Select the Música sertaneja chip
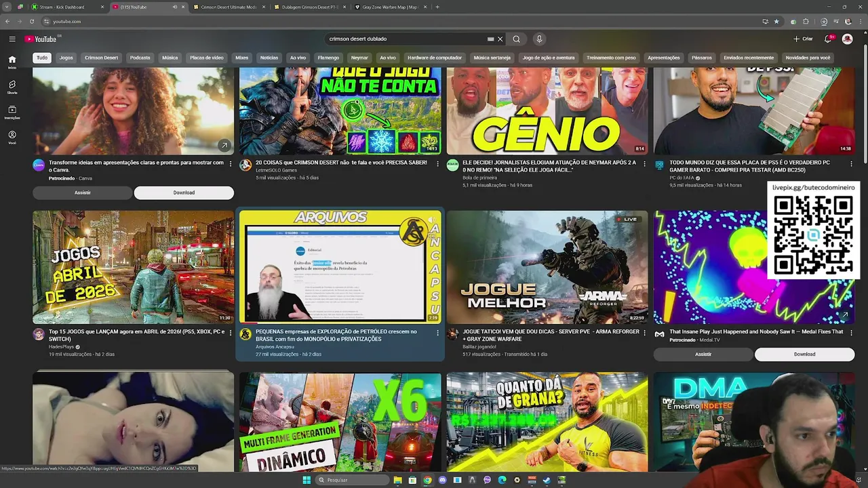The width and height of the screenshot is (868, 488). click(x=492, y=58)
